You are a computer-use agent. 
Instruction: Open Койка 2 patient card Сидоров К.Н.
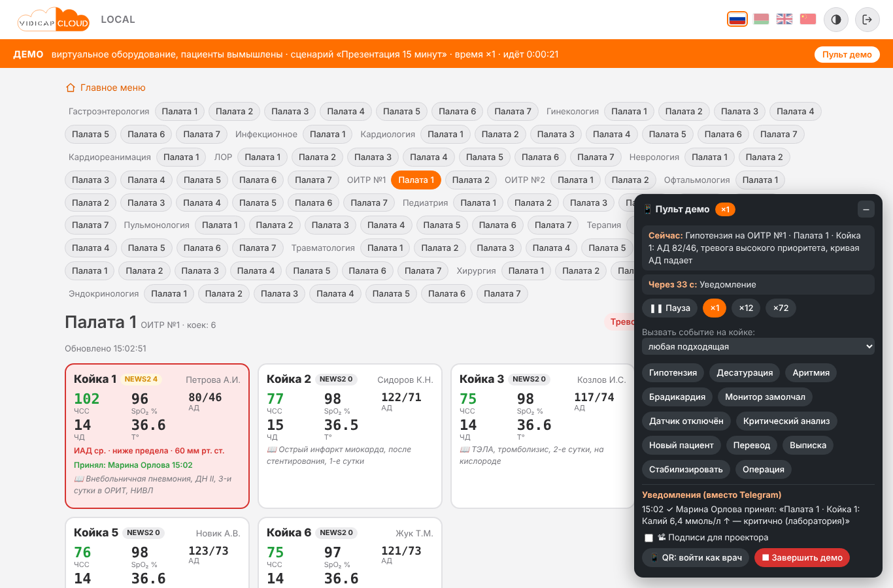pos(350,436)
